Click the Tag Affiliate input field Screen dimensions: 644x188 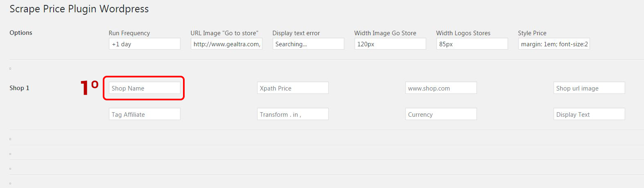[144, 114]
